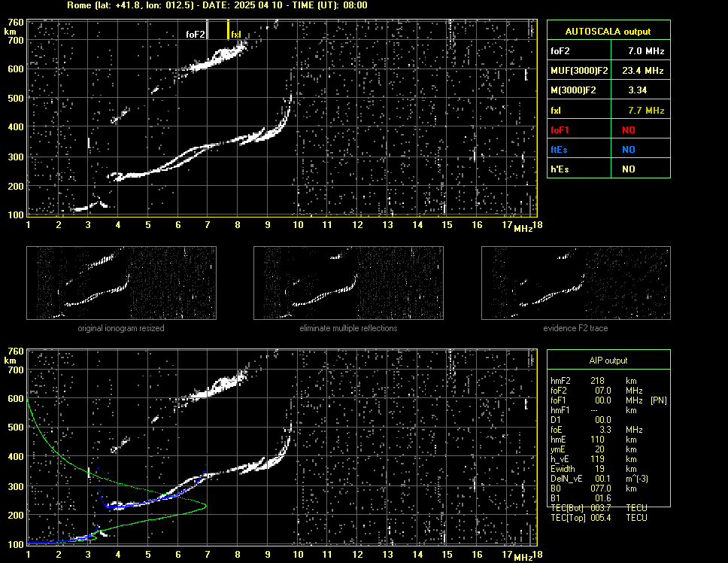Select the '7.0 MHz' foF2 value in AUTOSCALA table
Screen dimensions: 728x563
pos(646,51)
